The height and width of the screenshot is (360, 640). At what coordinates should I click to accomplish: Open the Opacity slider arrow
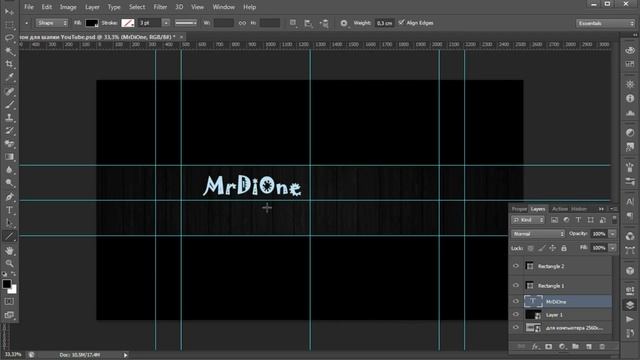click(x=612, y=234)
